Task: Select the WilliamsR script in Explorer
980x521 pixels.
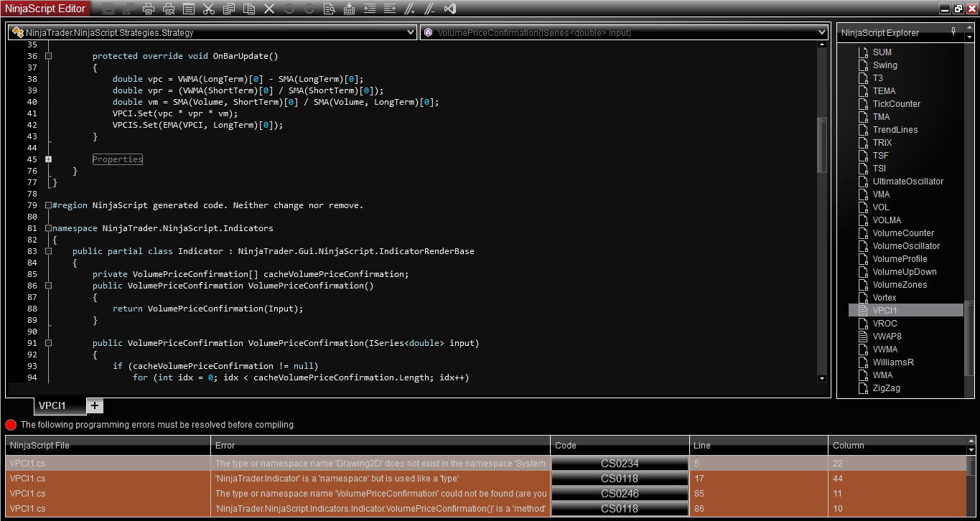Action: point(893,362)
